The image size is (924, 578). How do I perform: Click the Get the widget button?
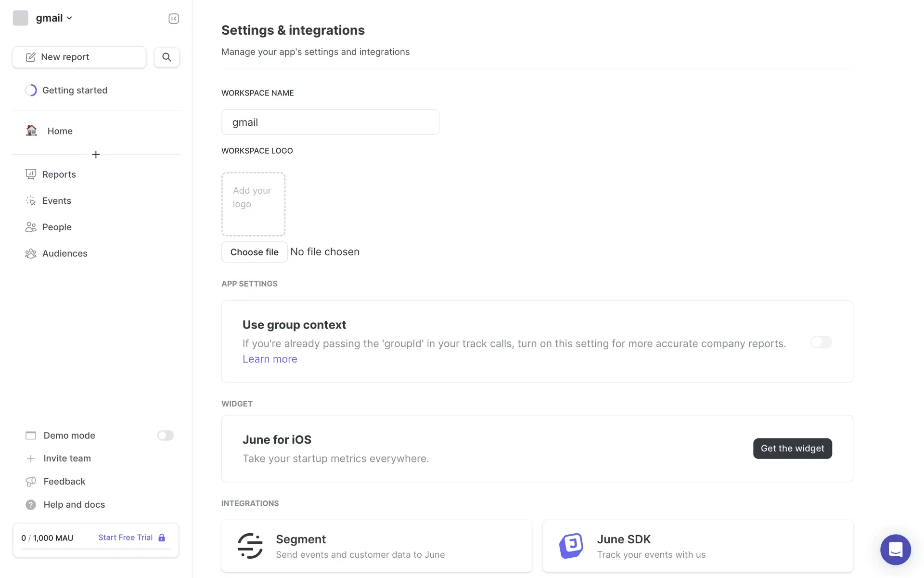tap(792, 448)
